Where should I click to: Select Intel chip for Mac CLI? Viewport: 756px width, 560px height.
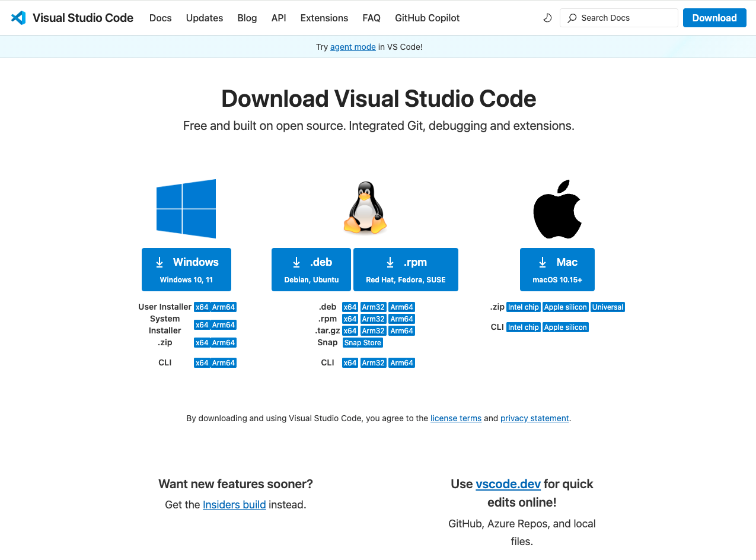pos(524,327)
